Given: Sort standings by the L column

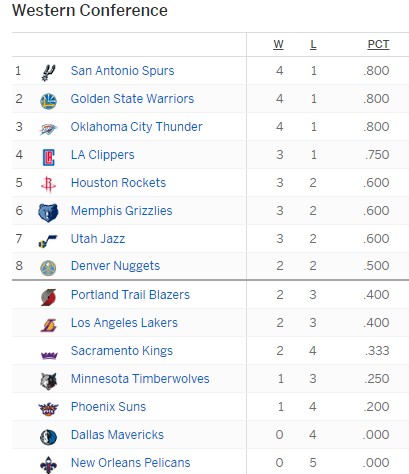Looking at the screenshot, I should (x=313, y=44).
